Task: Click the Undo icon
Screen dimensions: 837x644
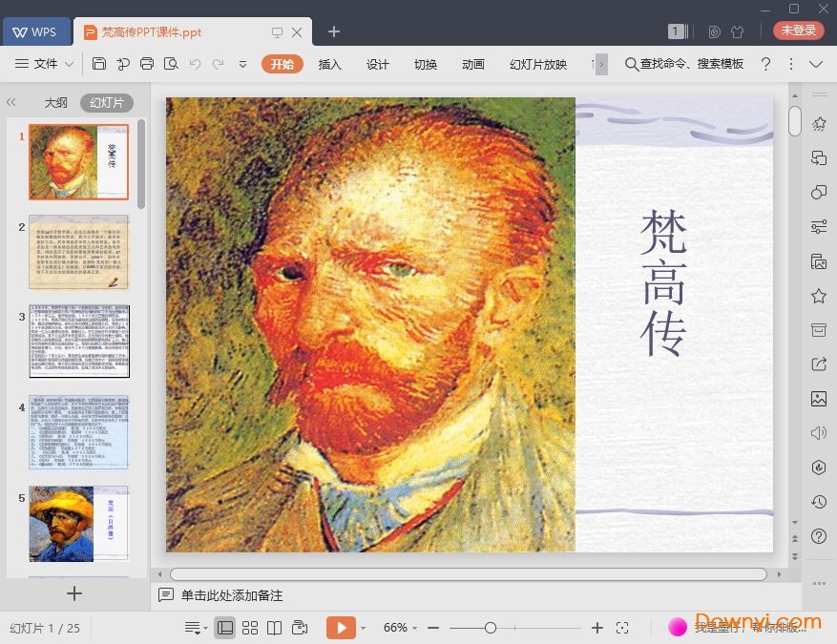Action: pos(196,64)
